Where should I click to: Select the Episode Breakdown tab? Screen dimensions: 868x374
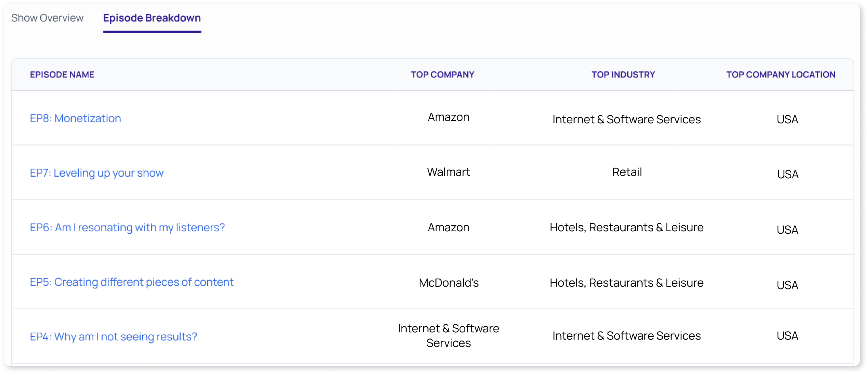pyautogui.click(x=152, y=18)
